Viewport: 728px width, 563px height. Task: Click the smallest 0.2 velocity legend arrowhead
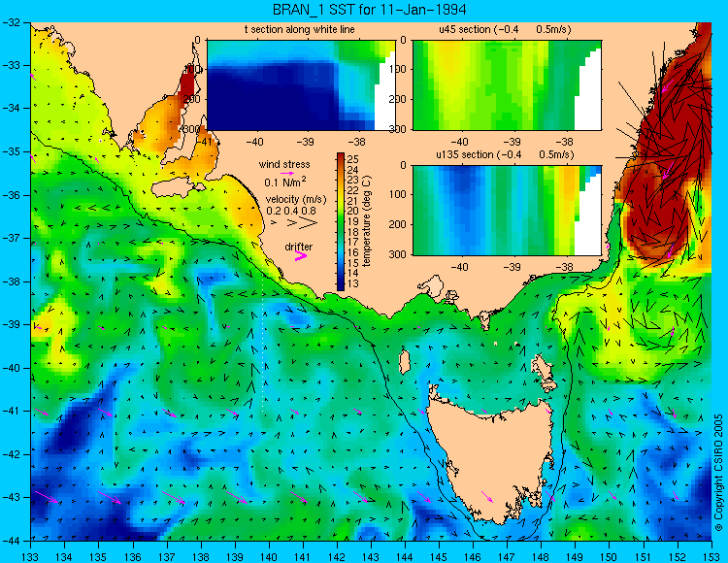274,223
